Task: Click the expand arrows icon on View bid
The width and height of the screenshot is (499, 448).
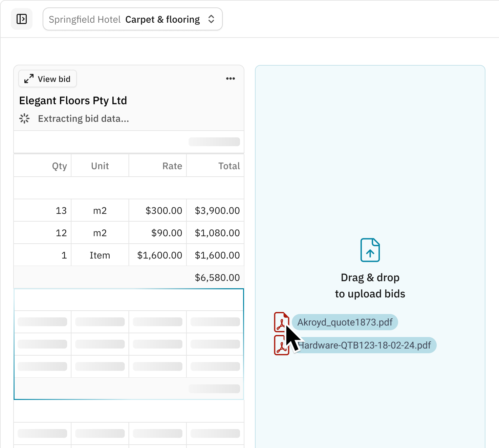Action: pyautogui.click(x=29, y=79)
